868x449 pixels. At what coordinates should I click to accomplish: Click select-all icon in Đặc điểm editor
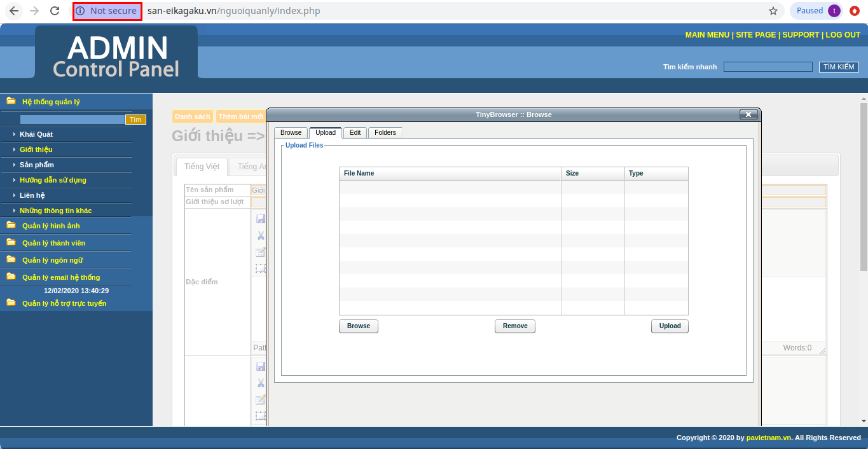click(261, 268)
